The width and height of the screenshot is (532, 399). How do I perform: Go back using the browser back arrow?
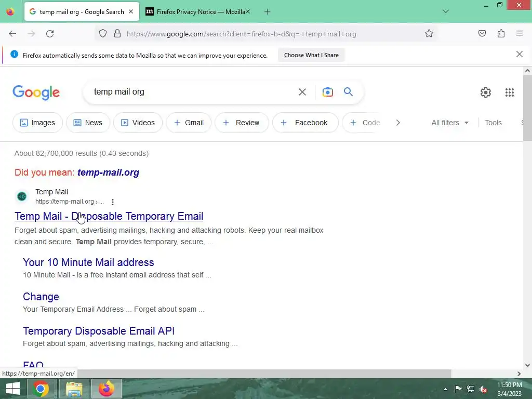[12, 34]
